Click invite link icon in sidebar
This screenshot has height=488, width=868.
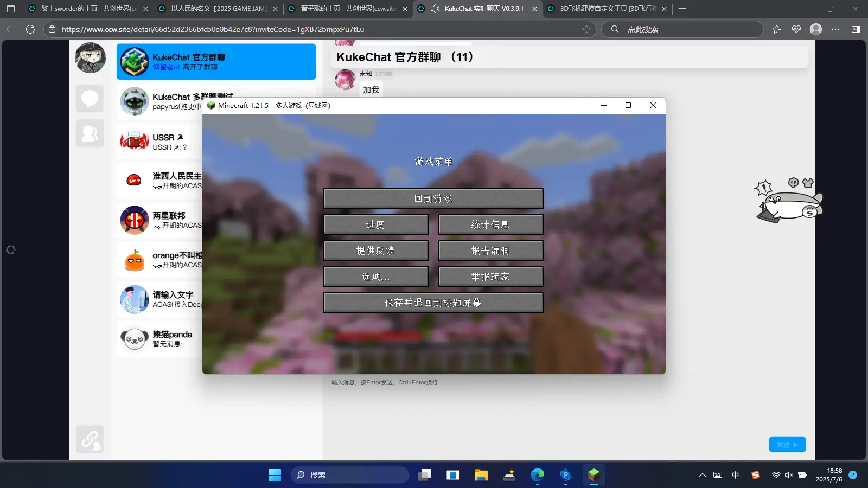tap(90, 439)
